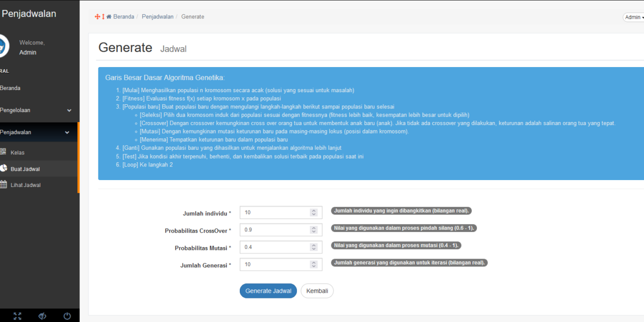
Task: Open the Admin account dropdown
Action: [x=632, y=17]
